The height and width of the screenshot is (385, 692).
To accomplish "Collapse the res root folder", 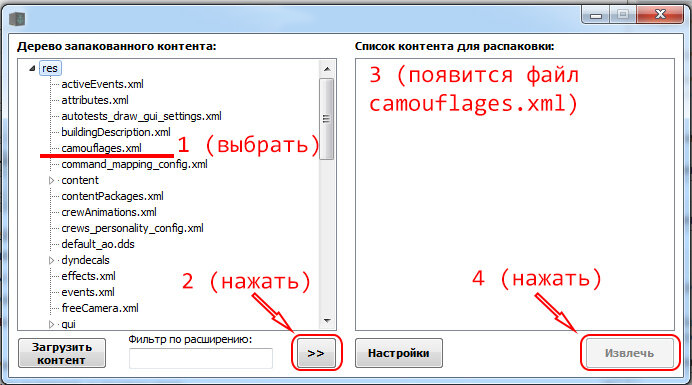I will coord(32,68).
